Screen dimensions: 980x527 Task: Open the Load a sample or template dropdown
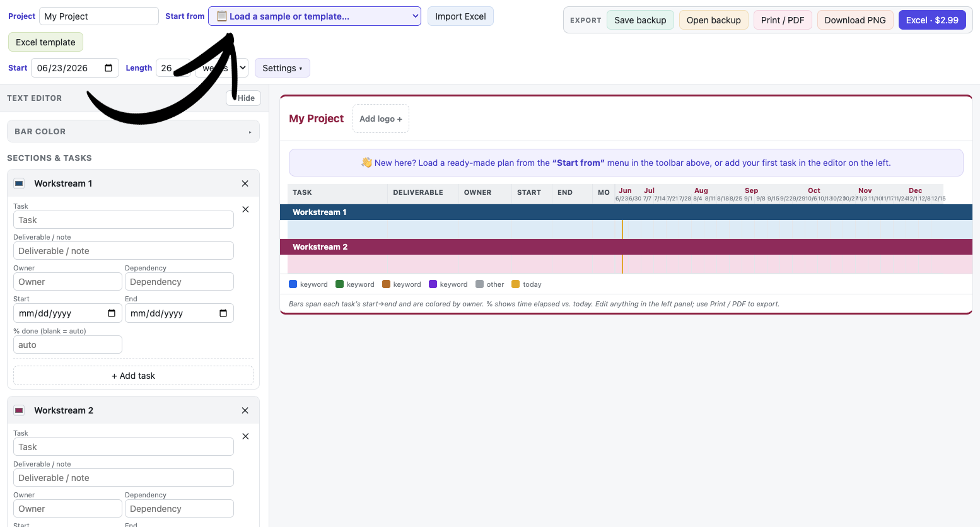click(315, 16)
